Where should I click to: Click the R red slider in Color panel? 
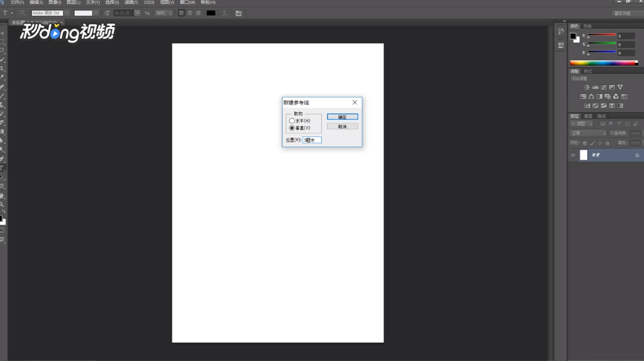point(602,36)
